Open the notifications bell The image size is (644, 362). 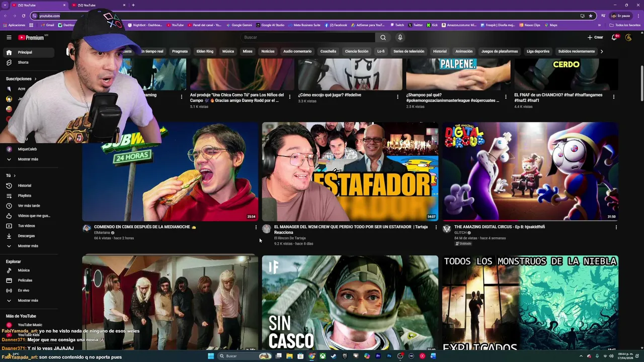(x=614, y=37)
